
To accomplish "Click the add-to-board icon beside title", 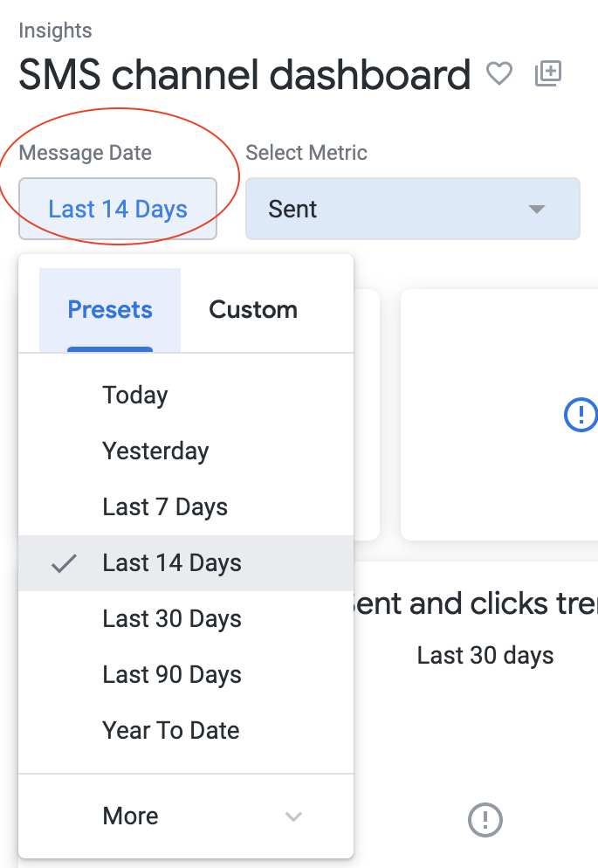I will coord(547,73).
